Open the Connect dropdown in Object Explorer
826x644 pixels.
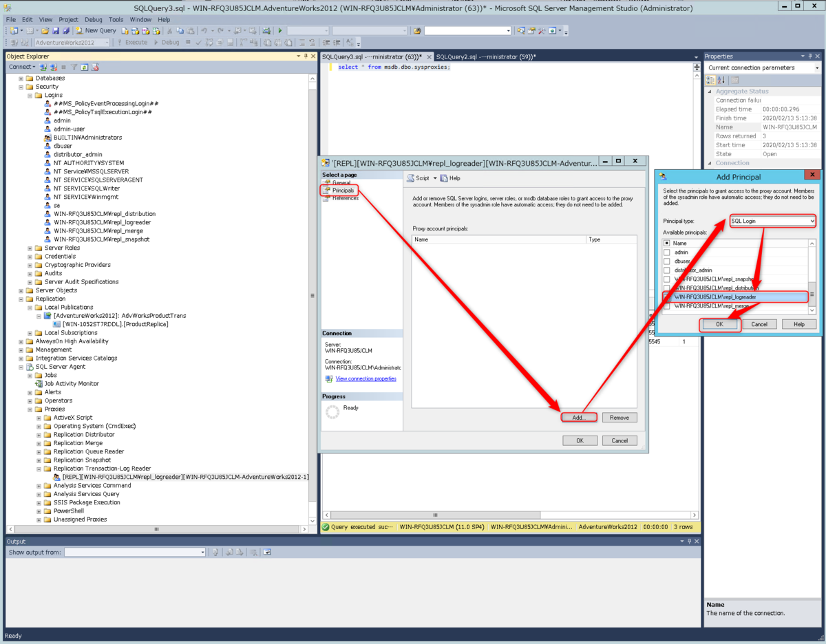coord(21,67)
